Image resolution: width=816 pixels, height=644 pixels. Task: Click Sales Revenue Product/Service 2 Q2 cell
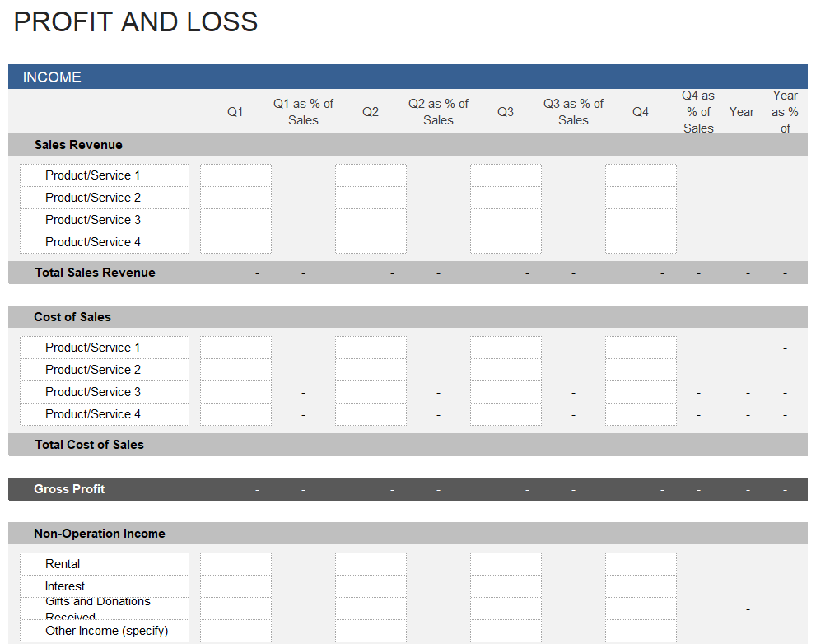[x=371, y=198]
